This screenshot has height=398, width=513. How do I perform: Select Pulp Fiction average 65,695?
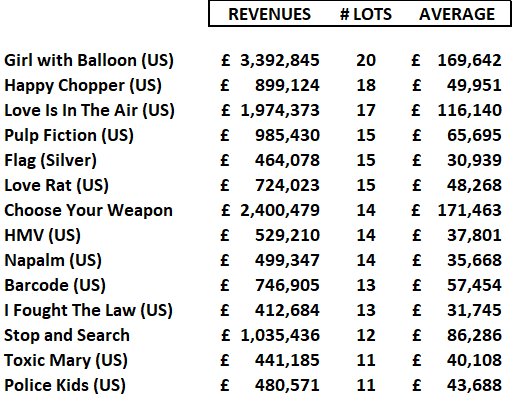point(474,135)
